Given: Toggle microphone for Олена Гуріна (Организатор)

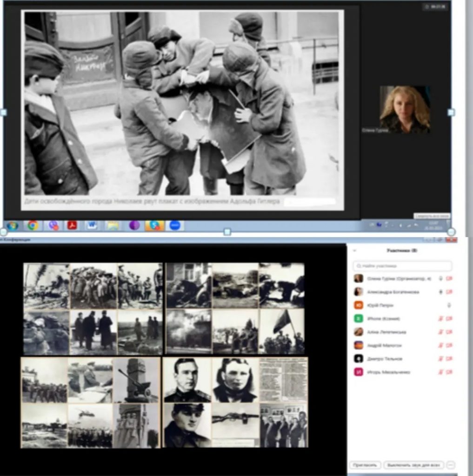Looking at the screenshot, I should pyautogui.click(x=440, y=278).
